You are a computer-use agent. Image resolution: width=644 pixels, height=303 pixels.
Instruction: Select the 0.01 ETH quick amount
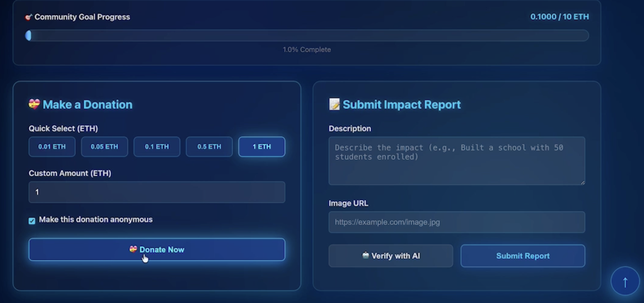click(52, 147)
